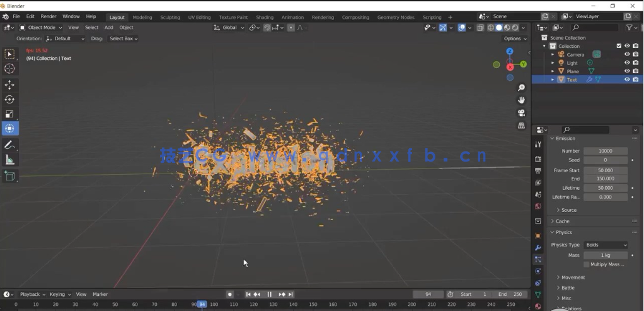
Task: Open the Object Mode dropdown
Action: pyautogui.click(x=41, y=28)
